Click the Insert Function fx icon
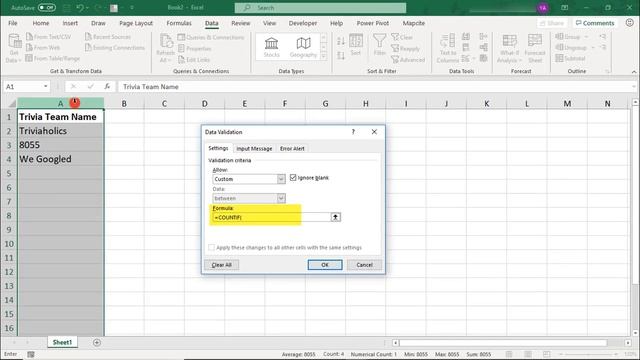Viewport: 640px width, 360px height. click(x=107, y=87)
